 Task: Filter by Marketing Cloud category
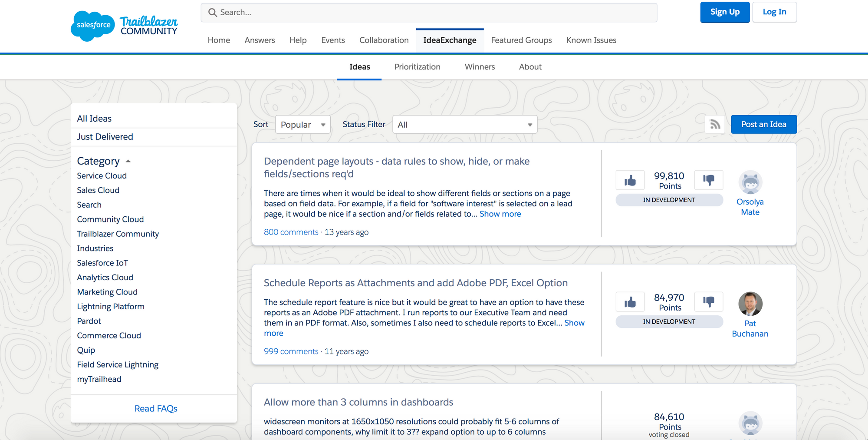coord(107,292)
